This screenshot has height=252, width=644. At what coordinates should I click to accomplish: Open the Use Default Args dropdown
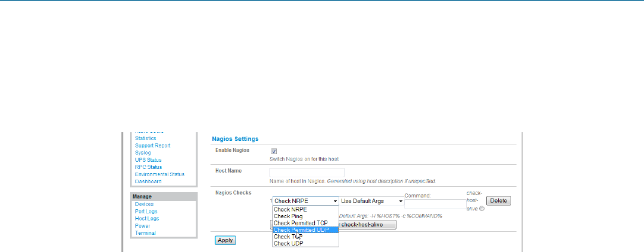coord(372,201)
